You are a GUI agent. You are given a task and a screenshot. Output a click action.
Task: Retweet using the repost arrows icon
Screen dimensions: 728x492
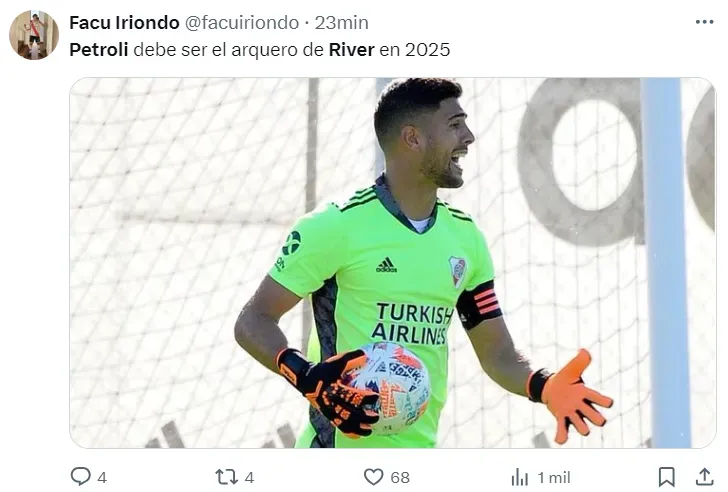click(227, 477)
